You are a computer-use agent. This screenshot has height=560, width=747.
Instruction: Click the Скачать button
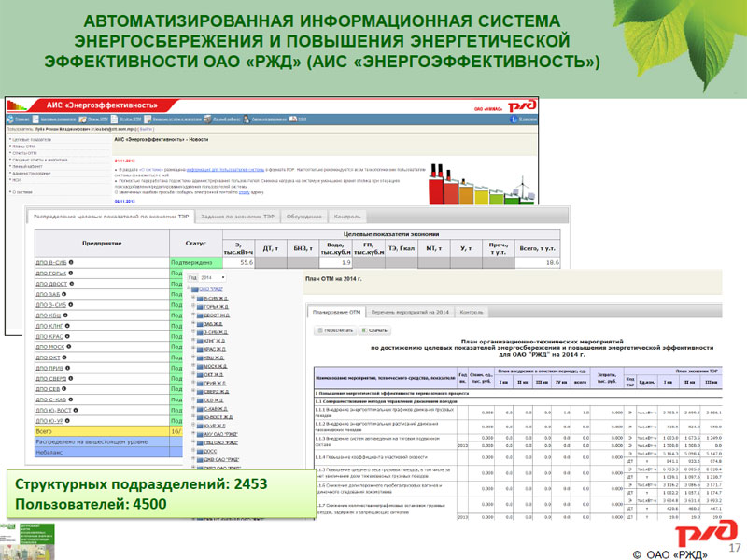point(374,330)
